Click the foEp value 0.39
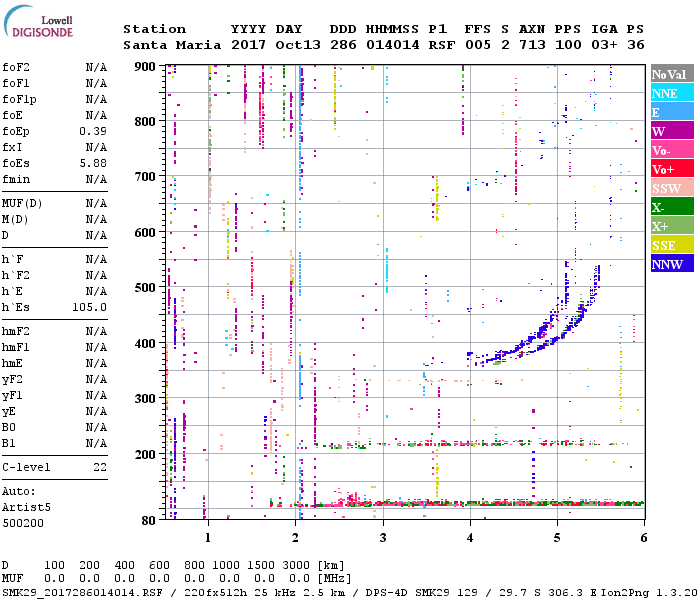 tap(93, 131)
